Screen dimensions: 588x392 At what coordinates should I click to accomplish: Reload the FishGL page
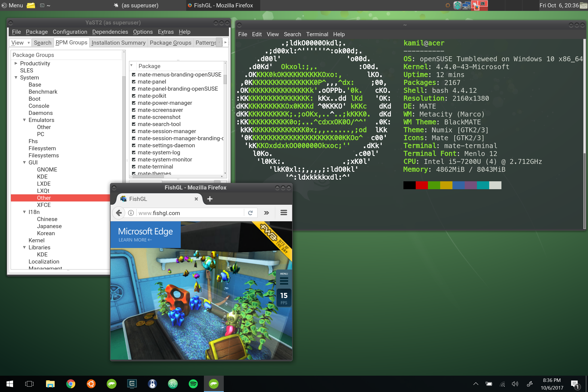[x=250, y=213]
